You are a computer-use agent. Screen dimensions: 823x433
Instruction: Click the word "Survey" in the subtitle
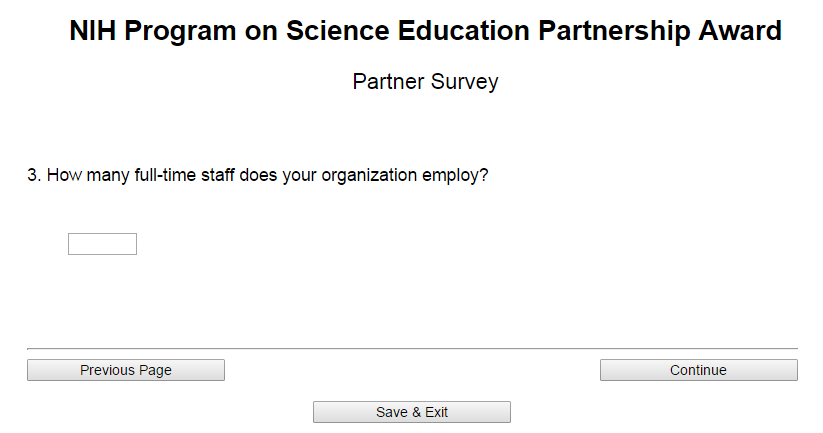click(464, 82)
